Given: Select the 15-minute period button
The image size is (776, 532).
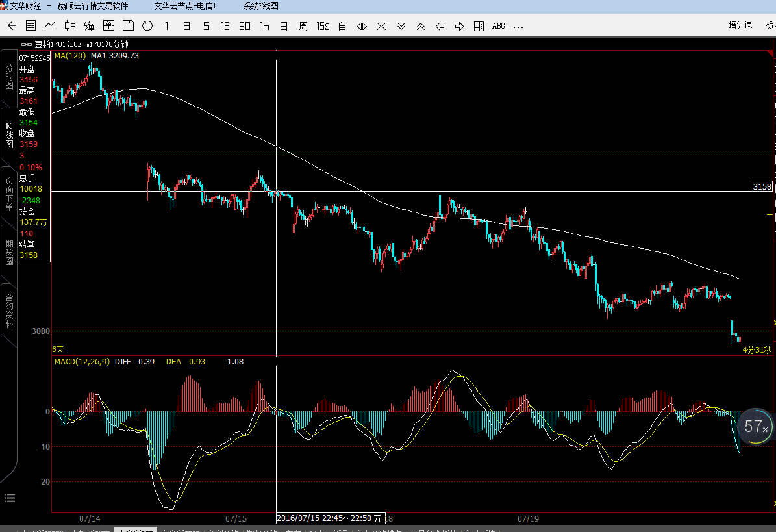Looking at the screenshot, I should click(x=225, y=26).
